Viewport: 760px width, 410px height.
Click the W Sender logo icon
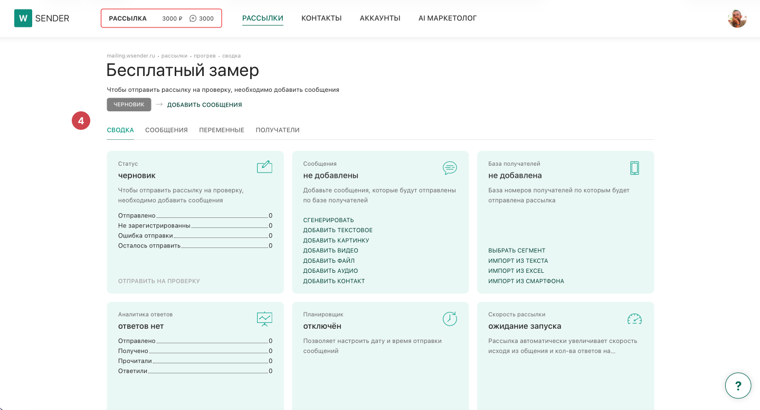pyautogui.click(x=23, y=18)
